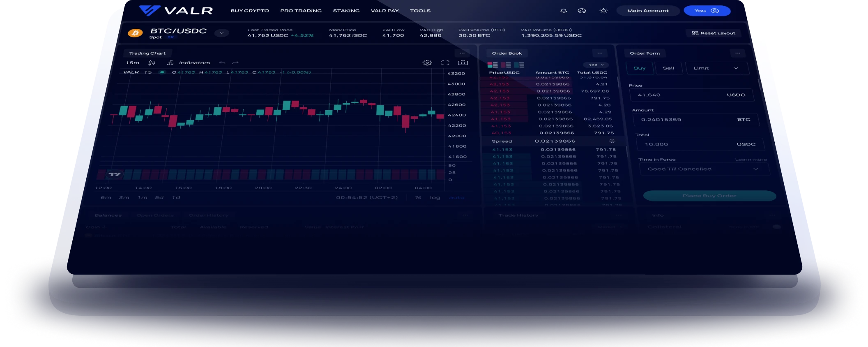Enter fullscreen mode on trading chart
Screen dimensions: 868x347
(445, 63)
